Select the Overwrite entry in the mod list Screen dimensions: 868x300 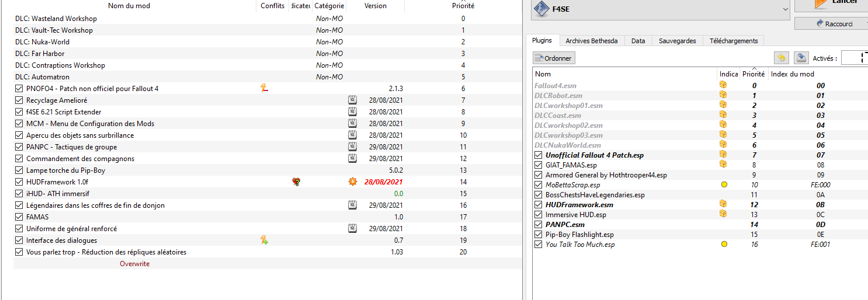point(134,264)
